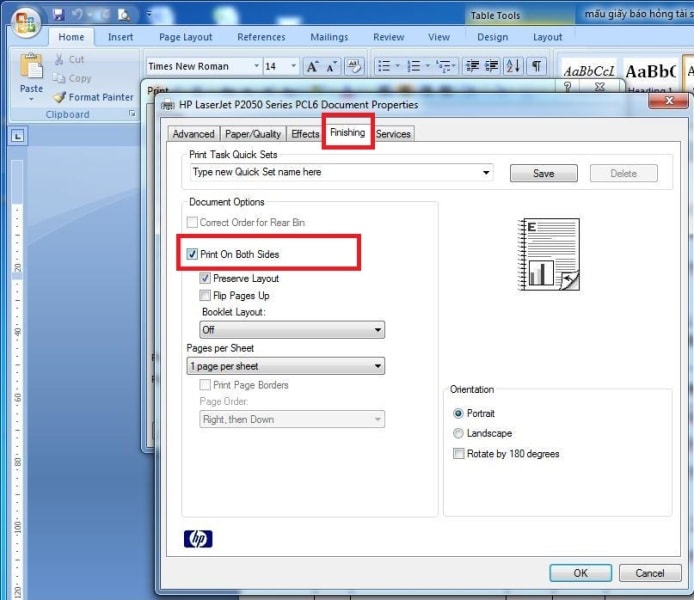The height and width of the screenshot is (600, 694).
Task: Click the Delete Quick Set button
Action: click(x=623, y=173)
